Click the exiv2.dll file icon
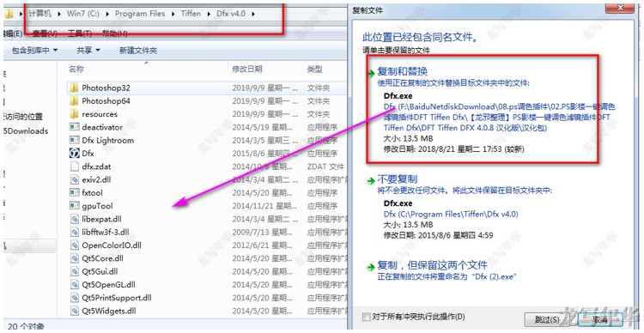This screenshot has width=644, height=333. click(x=74, y=179)
